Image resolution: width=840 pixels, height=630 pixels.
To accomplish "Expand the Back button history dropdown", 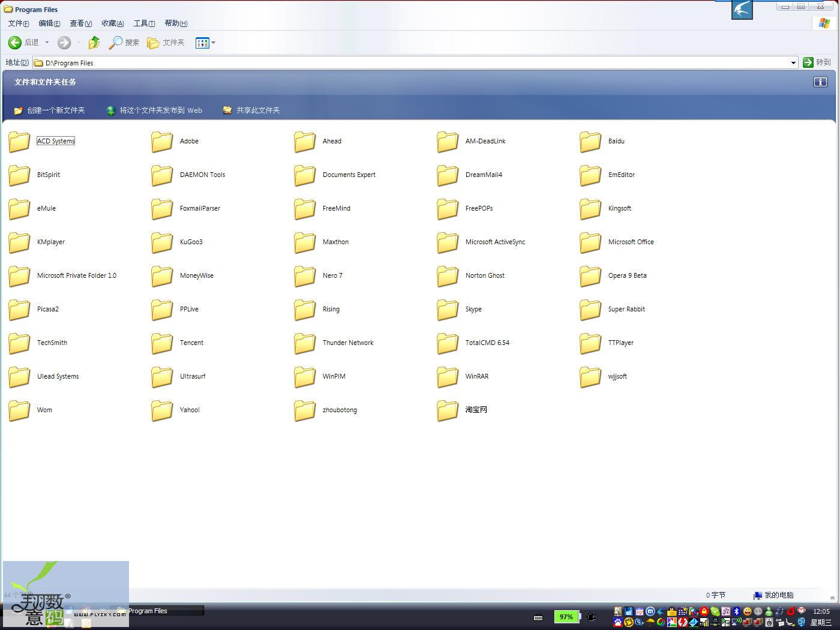I will 47,43.
